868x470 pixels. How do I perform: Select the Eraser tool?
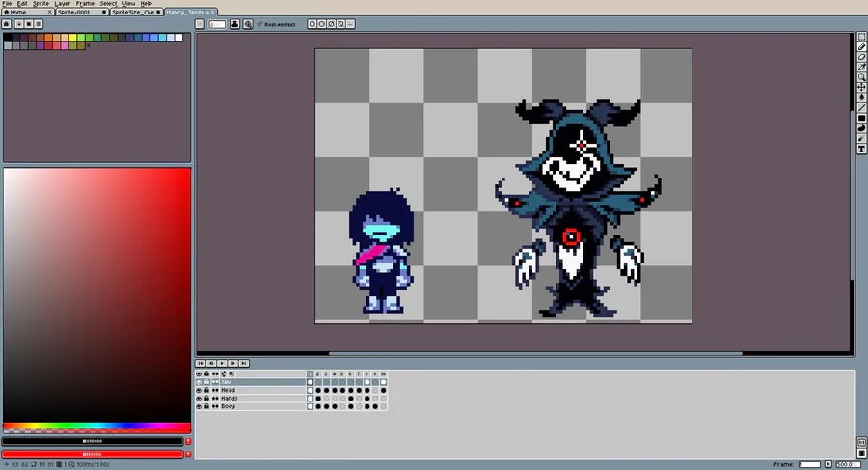click(862, 57)
